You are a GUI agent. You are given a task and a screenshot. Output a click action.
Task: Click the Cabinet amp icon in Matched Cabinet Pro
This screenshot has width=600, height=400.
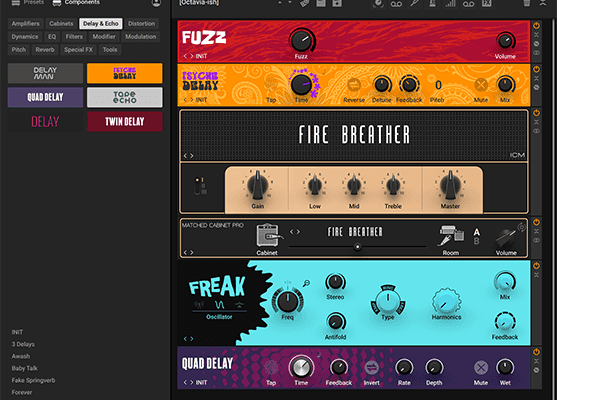267,235
